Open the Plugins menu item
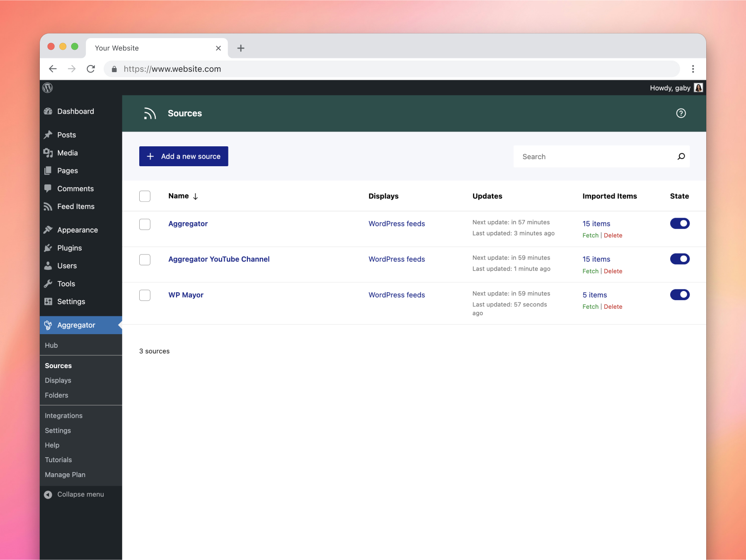746x560 pixels. click(69, 248)
